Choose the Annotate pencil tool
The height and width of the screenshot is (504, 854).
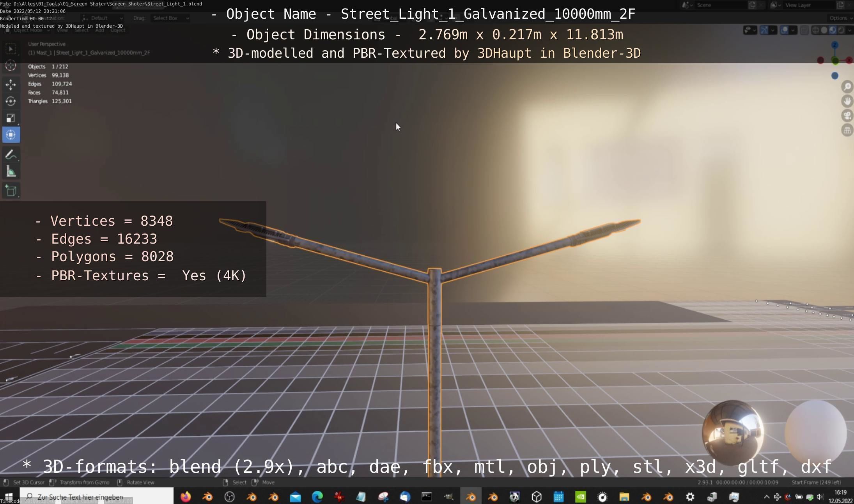[x=11, y=155]
